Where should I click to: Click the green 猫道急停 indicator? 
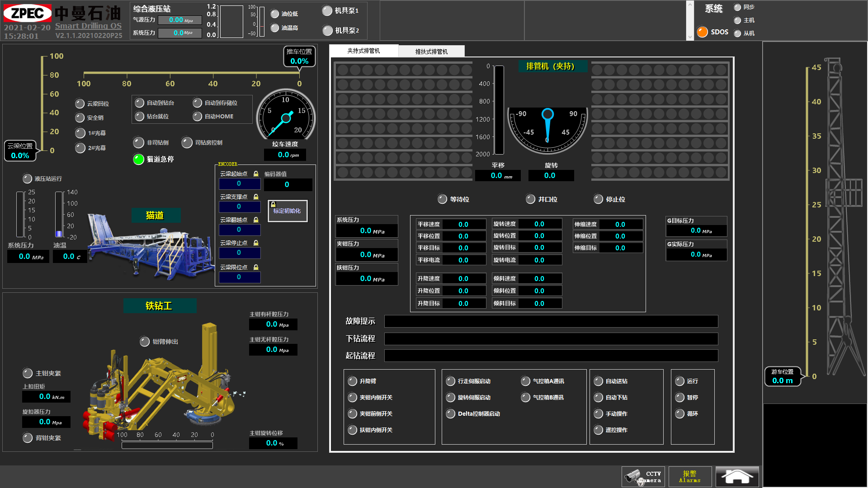139,159
